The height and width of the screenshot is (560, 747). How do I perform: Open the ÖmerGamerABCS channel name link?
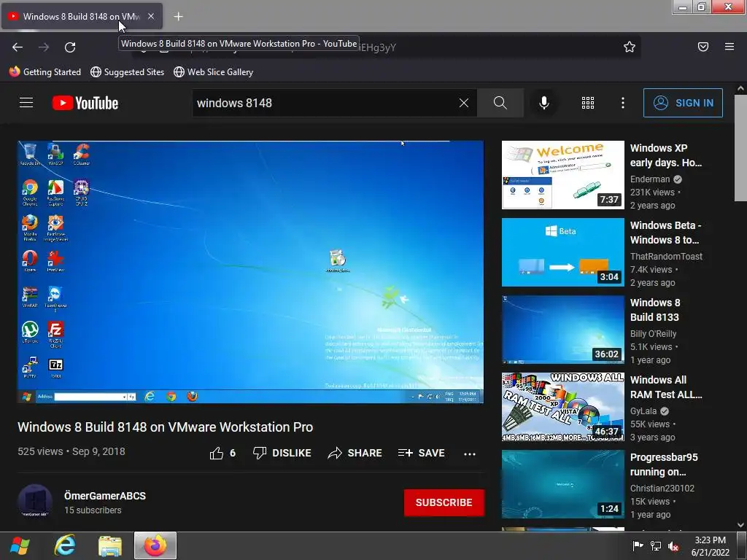click(105, 496)
